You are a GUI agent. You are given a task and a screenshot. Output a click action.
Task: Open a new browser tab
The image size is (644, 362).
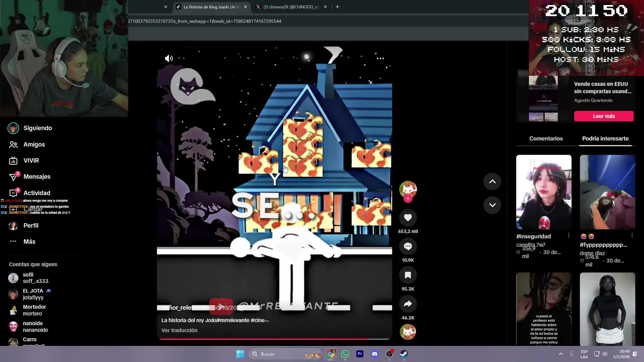tap(337, 7)
